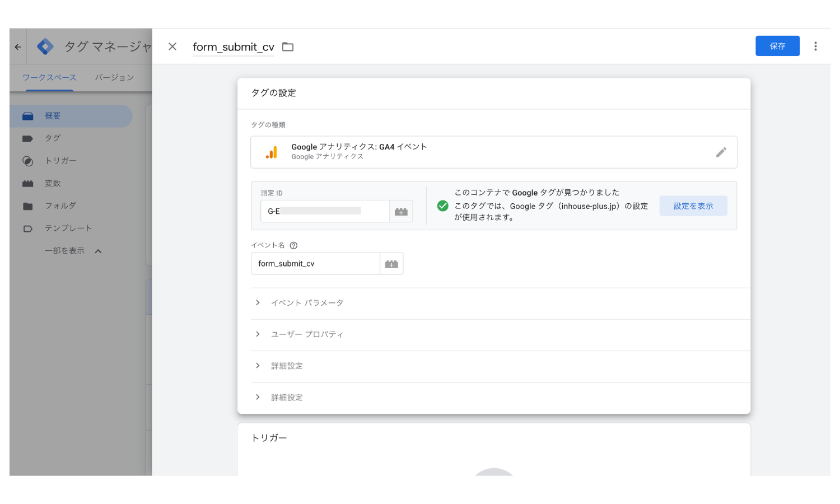Click the イベント名 input with form_submit_cv
The image size is (840, 504).
point(315,264)
